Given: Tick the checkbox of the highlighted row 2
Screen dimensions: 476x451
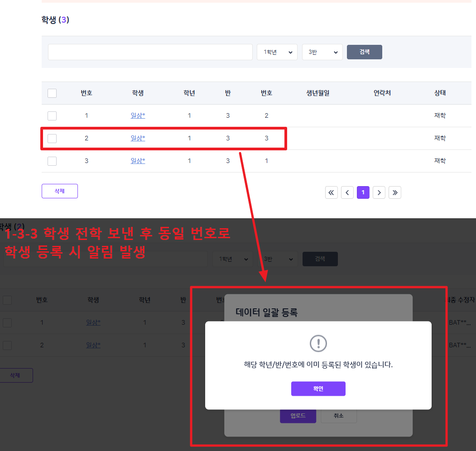Looking at the screenshot, I should coord(52,139).
